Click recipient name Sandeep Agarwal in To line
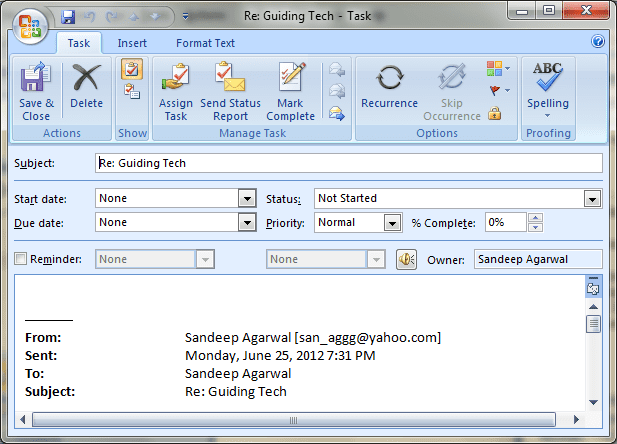 [238, 373]
